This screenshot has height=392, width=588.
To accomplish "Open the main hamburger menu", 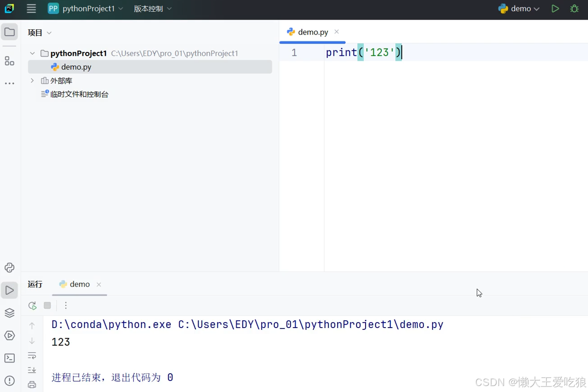I will 31,9.
